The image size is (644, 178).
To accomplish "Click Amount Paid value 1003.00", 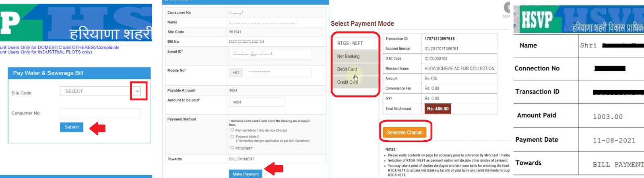I will (x=608, y=117).
